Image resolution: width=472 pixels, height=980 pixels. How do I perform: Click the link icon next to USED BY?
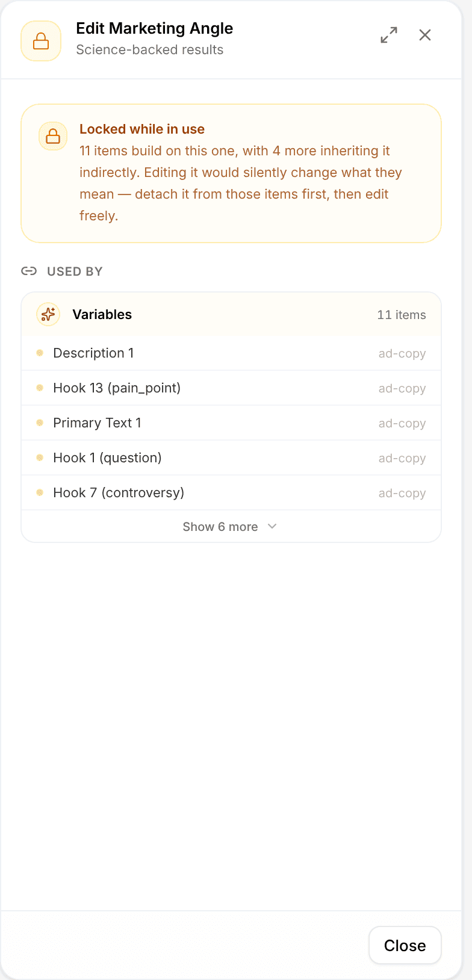[x=29, y=271]
